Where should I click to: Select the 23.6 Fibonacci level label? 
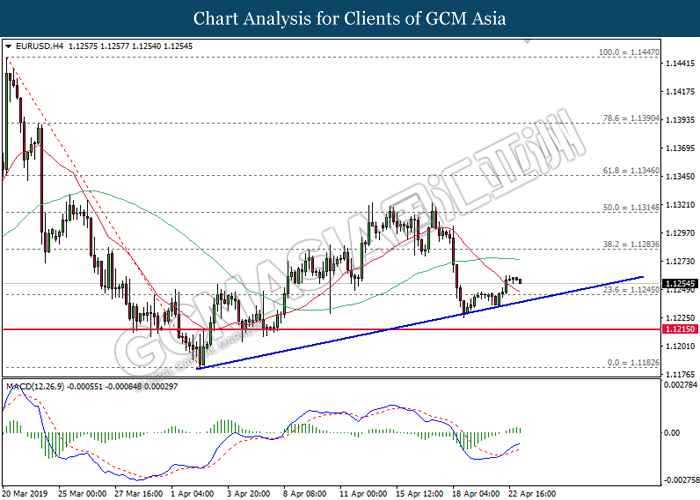tap(629, 290)
